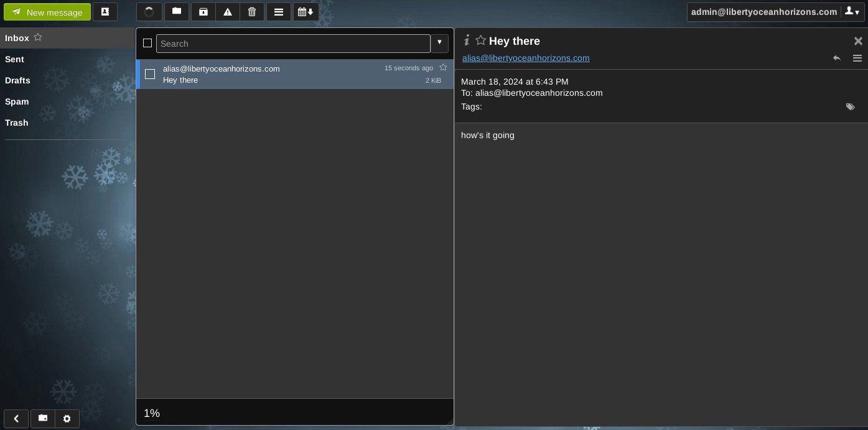Open the Spam folder

[17, 101]
